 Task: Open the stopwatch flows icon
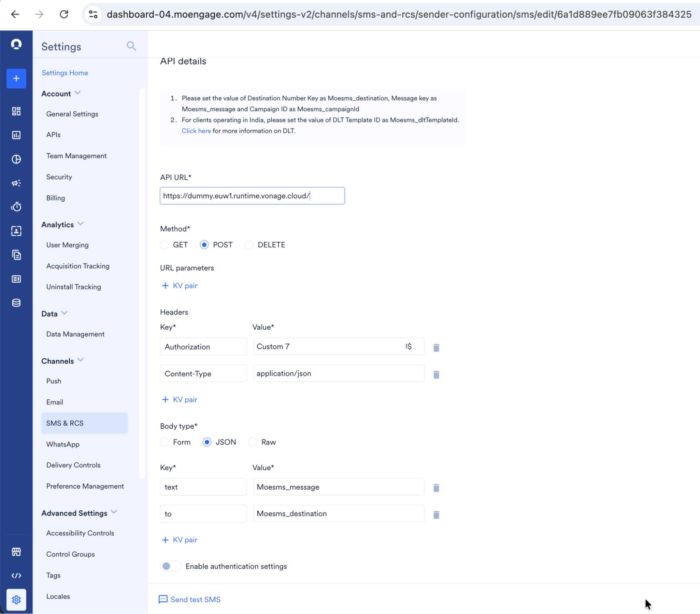(16, 207)
